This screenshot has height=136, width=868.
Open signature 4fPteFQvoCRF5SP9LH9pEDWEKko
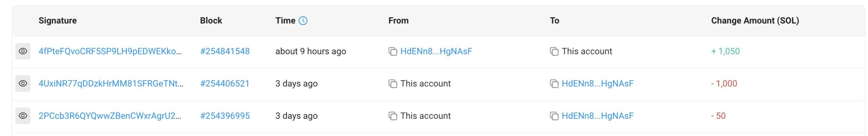110,51
